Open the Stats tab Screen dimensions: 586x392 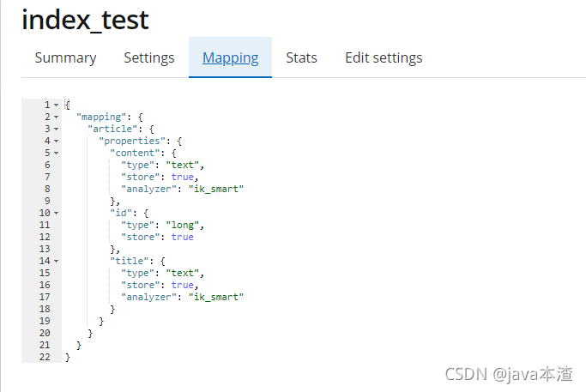[x=301, y=58]
